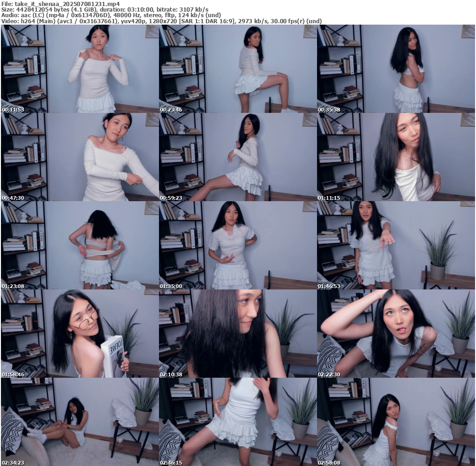Choose the frame labeled 01:46:53
This screenshot has height=466, width=476.
click(x=396, y=245)
